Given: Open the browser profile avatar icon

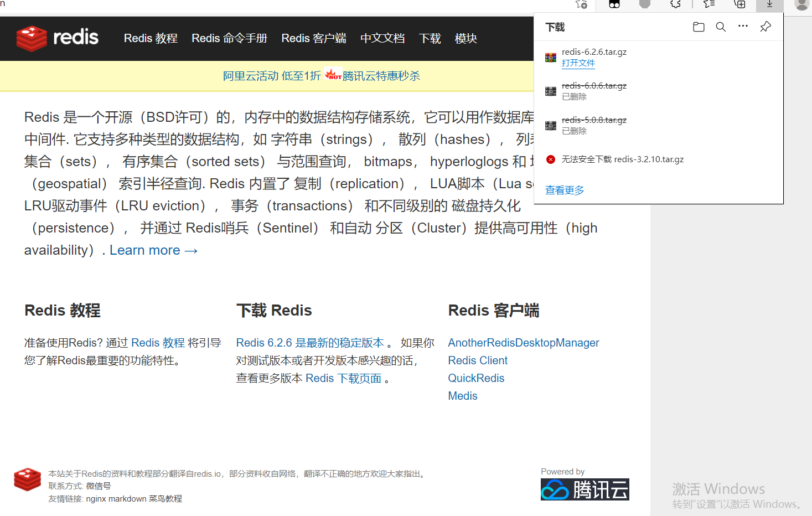Looking at the screenshot, I should [x=801, y=6].
